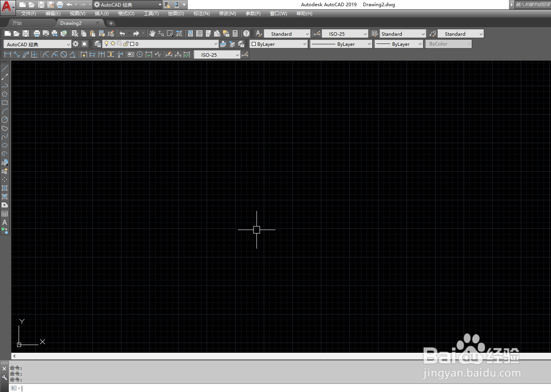Select the Table tool in draw toolbar
Screen dimensions: 551x392
point(5,214)
